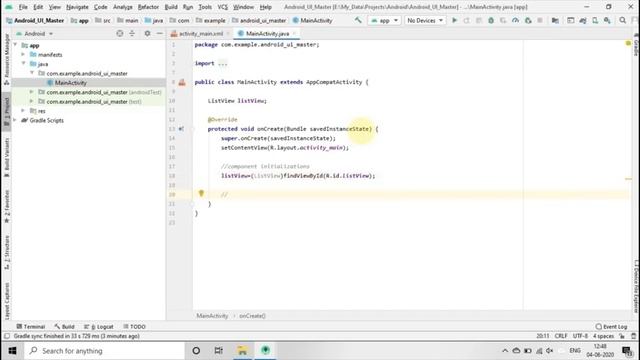Click Cortana circle icon on taskbar

click(196, 351)
